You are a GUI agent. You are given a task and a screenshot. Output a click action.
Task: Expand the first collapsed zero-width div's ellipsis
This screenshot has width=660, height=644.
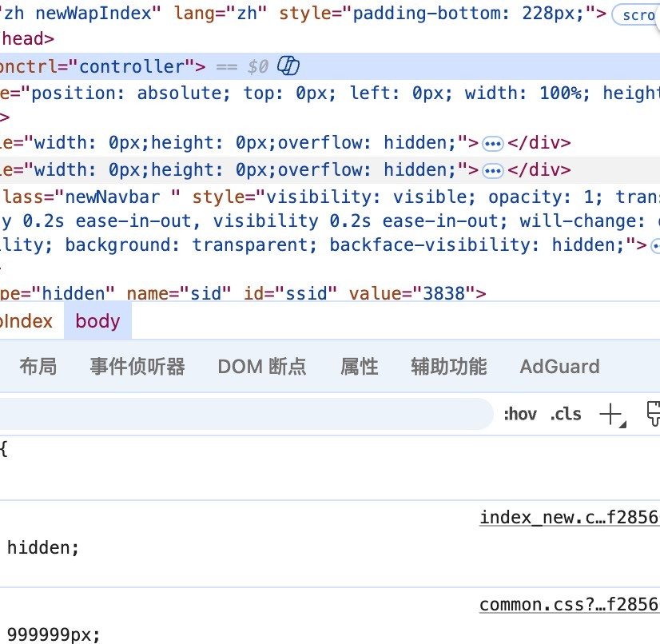pyautogui.click(x=493, y=144)
